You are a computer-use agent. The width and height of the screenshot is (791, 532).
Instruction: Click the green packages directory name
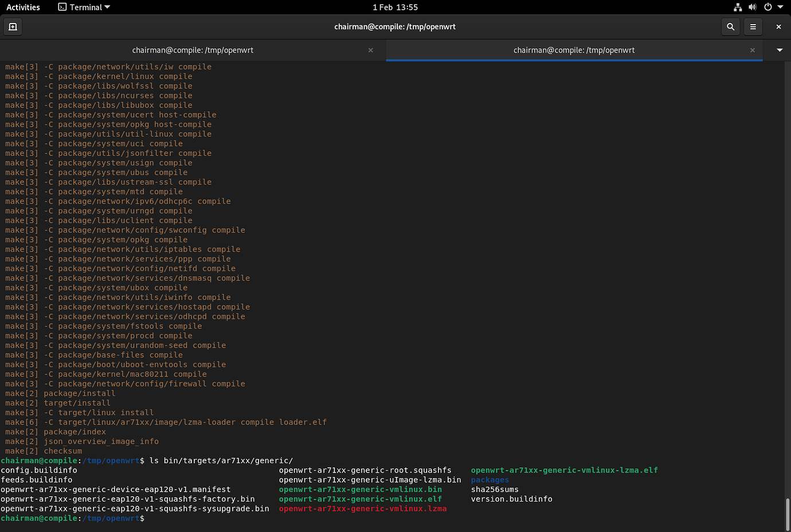[490, 479]
